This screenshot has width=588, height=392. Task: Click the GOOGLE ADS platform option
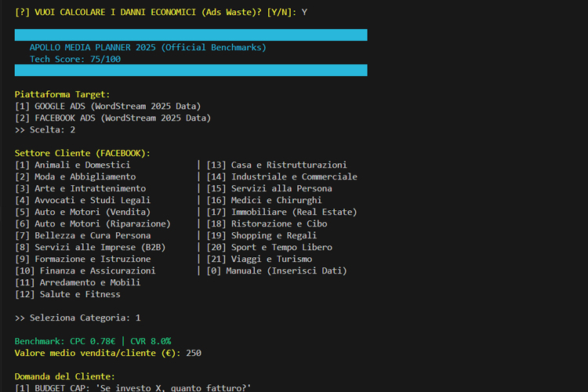pos(107,106)
